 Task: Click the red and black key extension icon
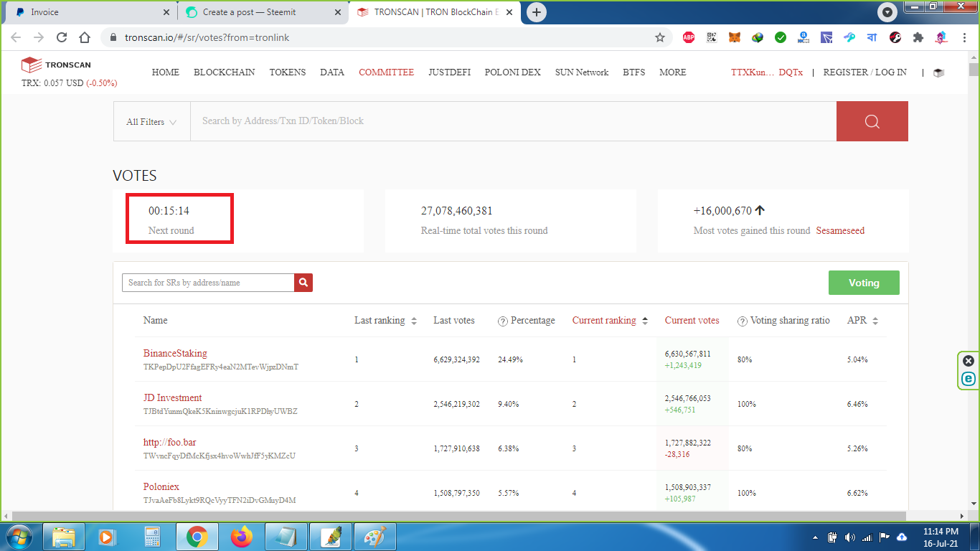[895, 37]
